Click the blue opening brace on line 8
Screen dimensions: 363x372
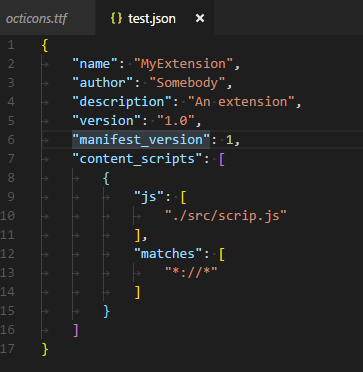pyautogui.click(x=106, y=178)
